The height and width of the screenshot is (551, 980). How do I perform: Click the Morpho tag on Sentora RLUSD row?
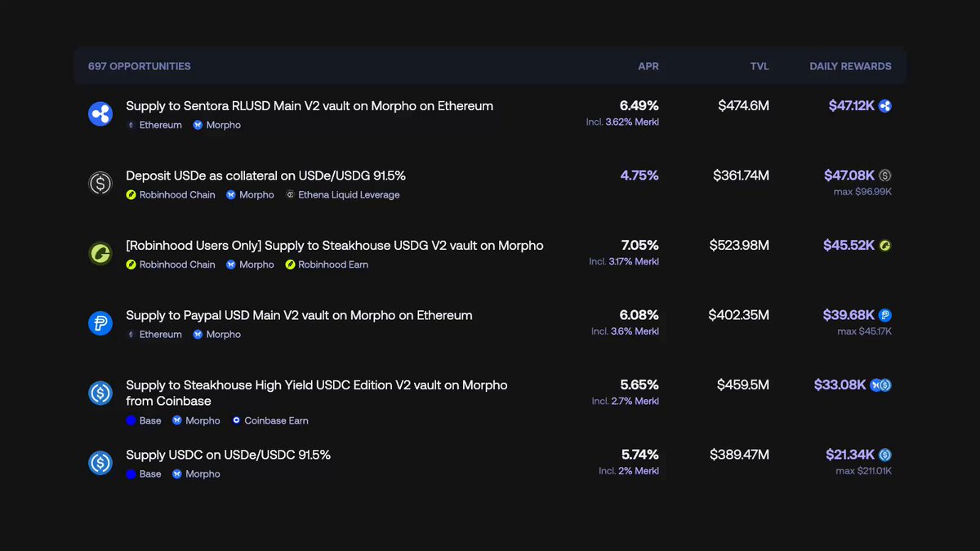(x=217, y=125)
